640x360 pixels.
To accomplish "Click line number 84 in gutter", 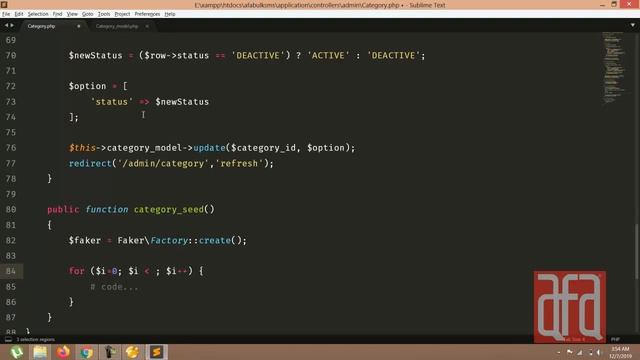I will tap(11, 271).
